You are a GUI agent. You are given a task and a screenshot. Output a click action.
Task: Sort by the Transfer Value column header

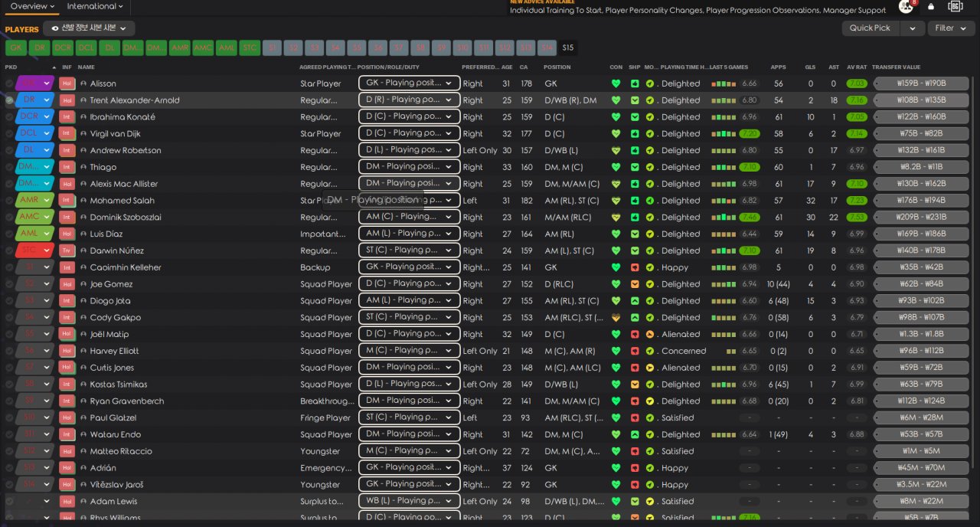tap(896, 67)
